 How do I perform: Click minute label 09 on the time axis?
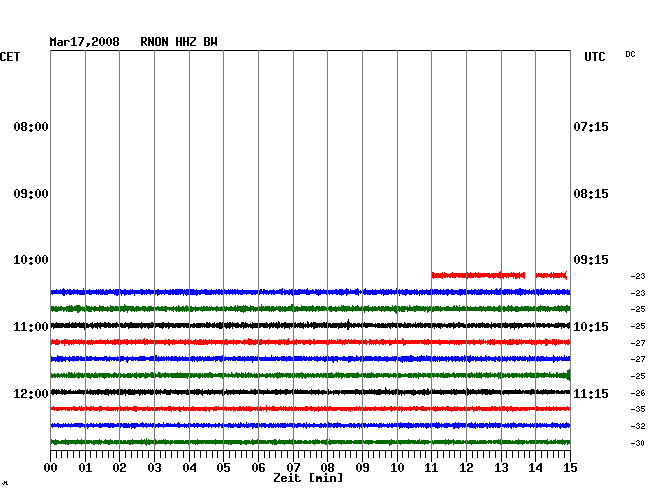pyautogui.click(x=362, y=468)
